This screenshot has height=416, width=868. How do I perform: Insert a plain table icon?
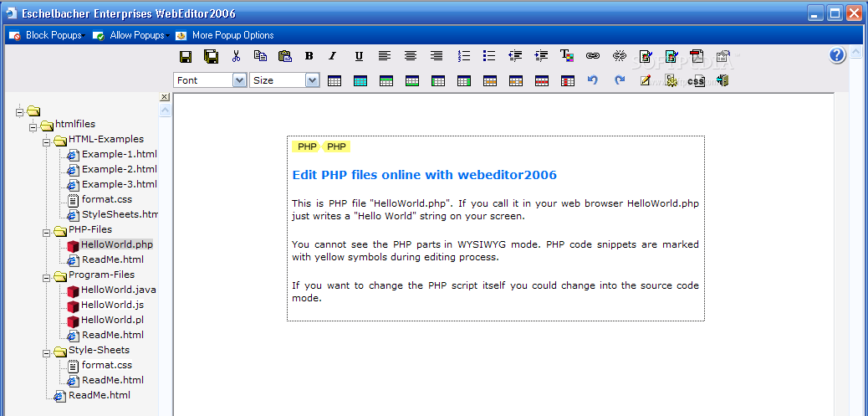tap(334, 81)
